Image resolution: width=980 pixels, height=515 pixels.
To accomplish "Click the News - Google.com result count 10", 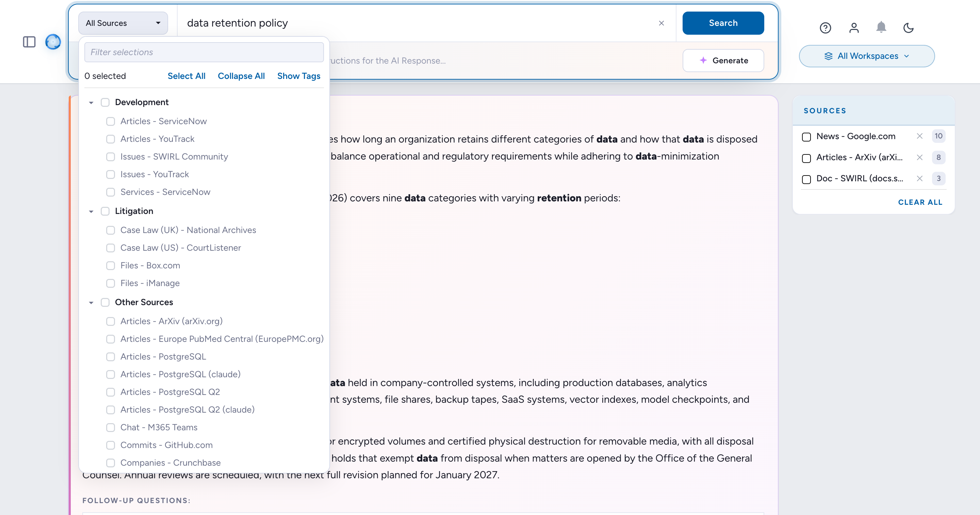I will pos(938,136).
